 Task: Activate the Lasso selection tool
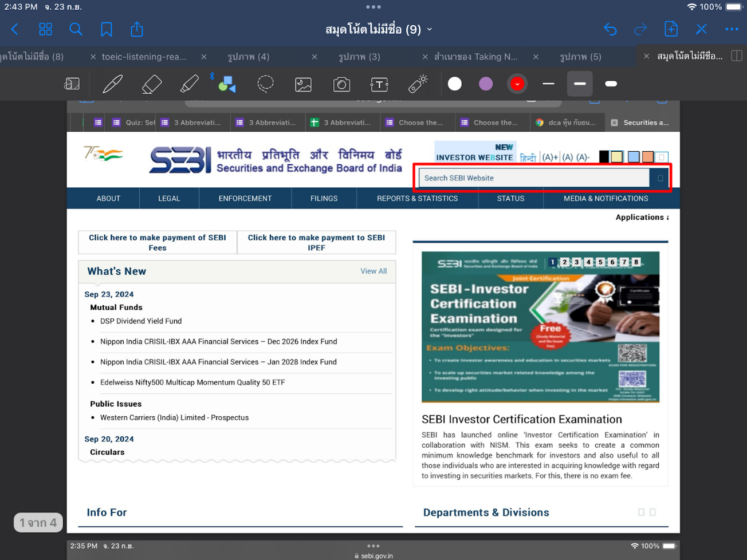click(265, 84)
